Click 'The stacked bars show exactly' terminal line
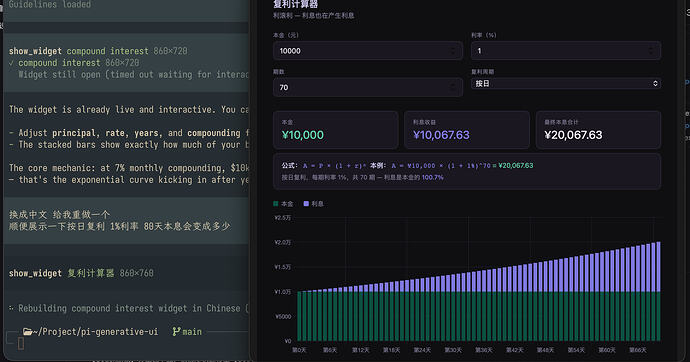Image resolution: width=690 pixels, height=362 pixels. click(129, 145)
